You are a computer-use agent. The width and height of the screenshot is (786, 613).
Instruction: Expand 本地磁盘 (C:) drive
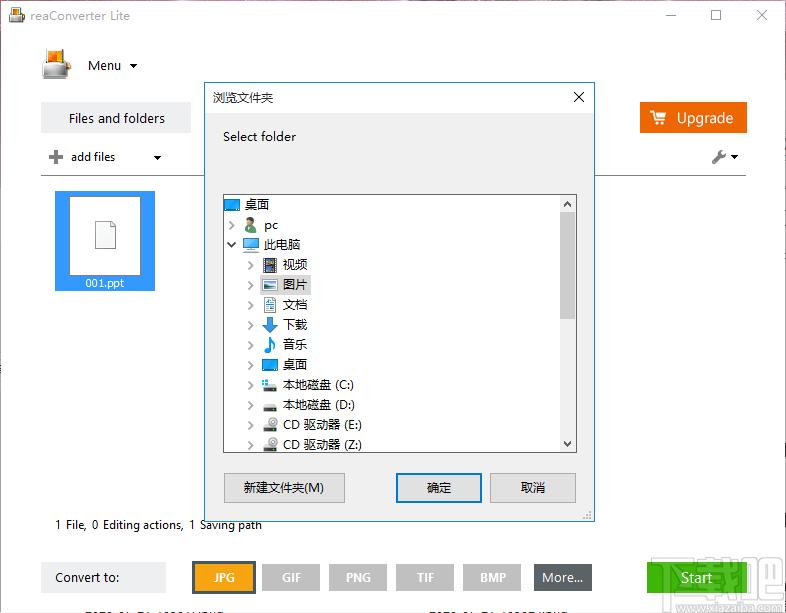point(250,385)
